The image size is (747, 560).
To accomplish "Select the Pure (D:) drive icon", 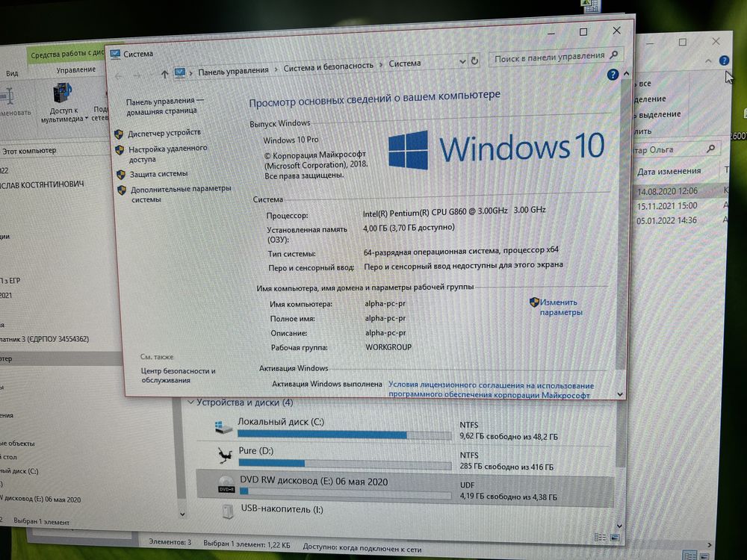I will 224,455.
